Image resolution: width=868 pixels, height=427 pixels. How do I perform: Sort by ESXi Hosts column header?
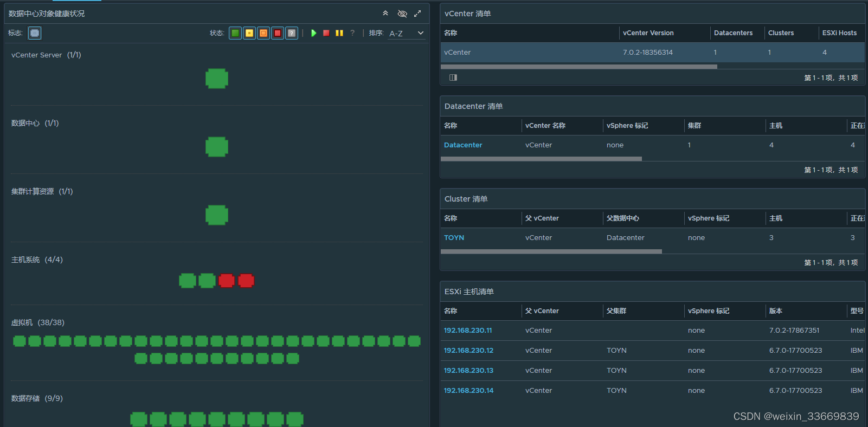[x=840, y=33]
